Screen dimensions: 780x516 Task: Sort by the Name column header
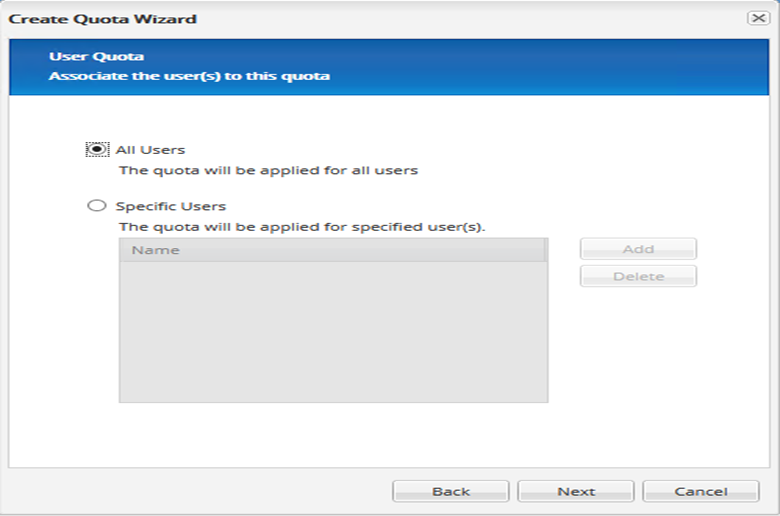pos(330,250)
